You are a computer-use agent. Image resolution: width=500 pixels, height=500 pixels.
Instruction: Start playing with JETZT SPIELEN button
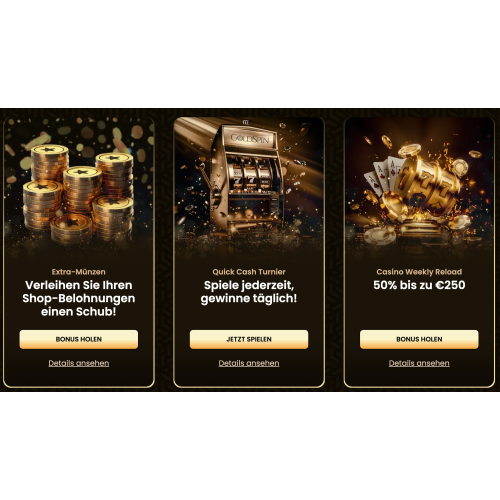pyautogui.click(x=249, y=339)
